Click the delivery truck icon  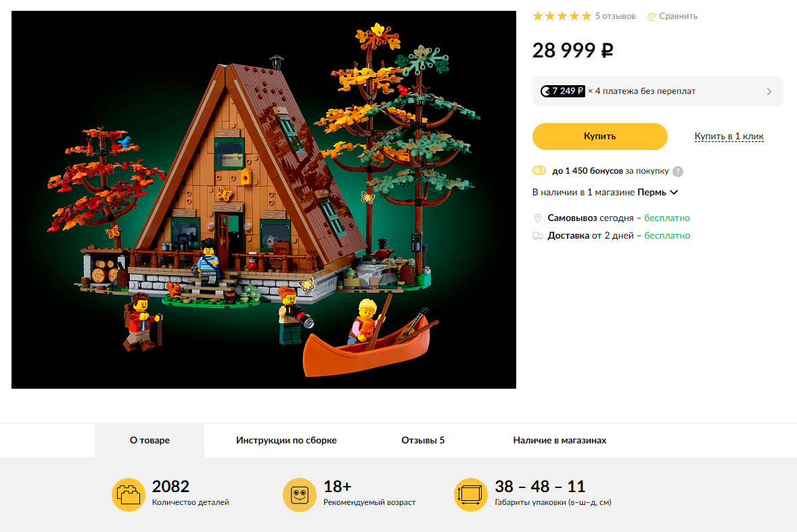pyautogui.click(x=538, y=236)
